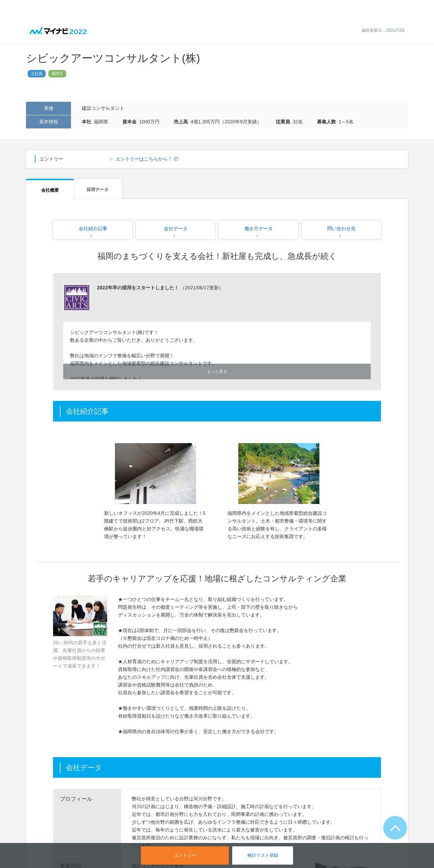Image resolution: width=434 pixels, height=868 pixels.
Task: Select the 会社概要 tab
Action: tap(50, 190)
